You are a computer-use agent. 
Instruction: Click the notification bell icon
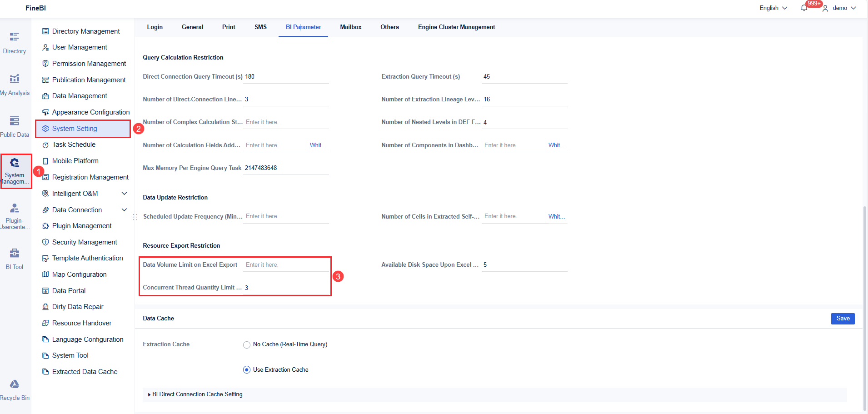(x=804, y=8)
